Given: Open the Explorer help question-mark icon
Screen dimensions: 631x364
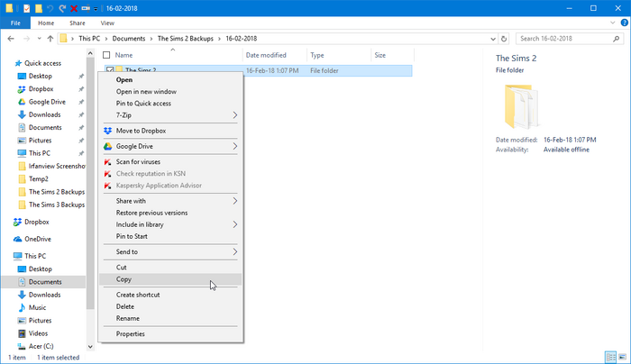Looking at the screenshot, I should (625, 23).
